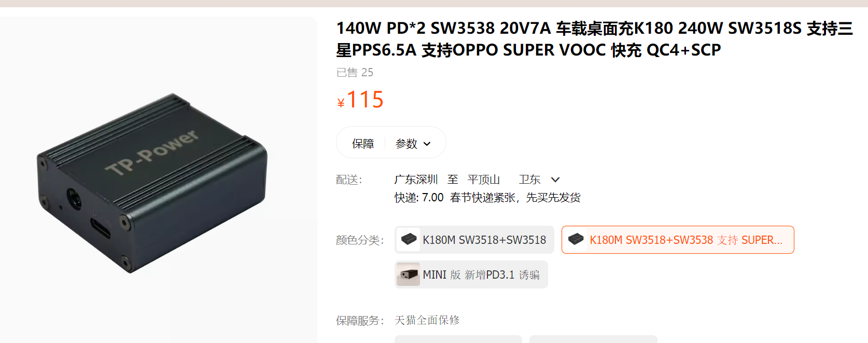868x343 pixels.
Task: Click the 平顶山 destination city
Action: [x=484, y=180]
